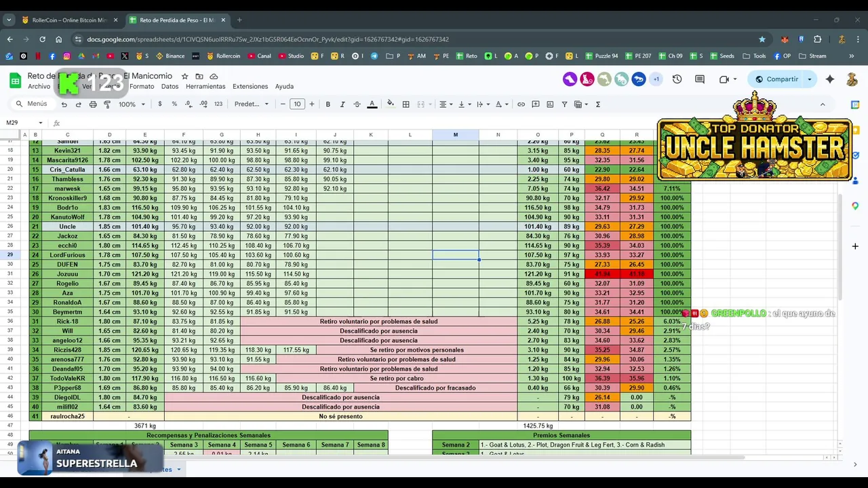Increase font size with plus button
The width and height of the screenshot is (868, 488).
[312, 104]
